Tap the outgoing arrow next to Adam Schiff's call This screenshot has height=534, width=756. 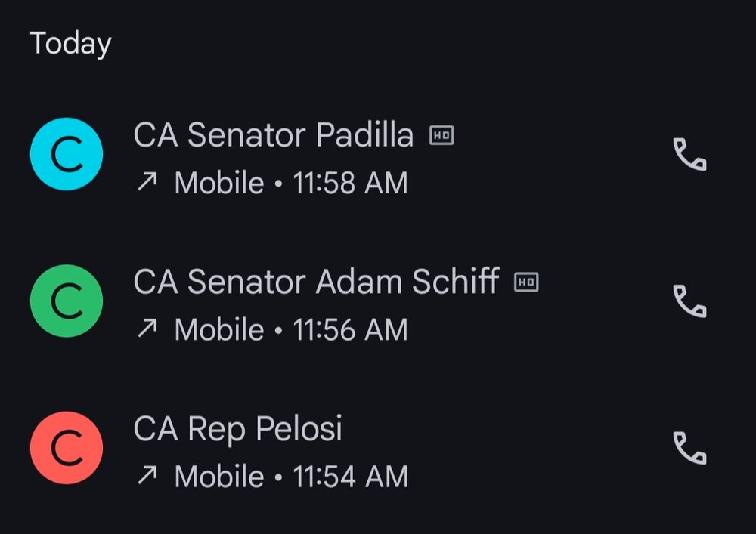(148, 329)
